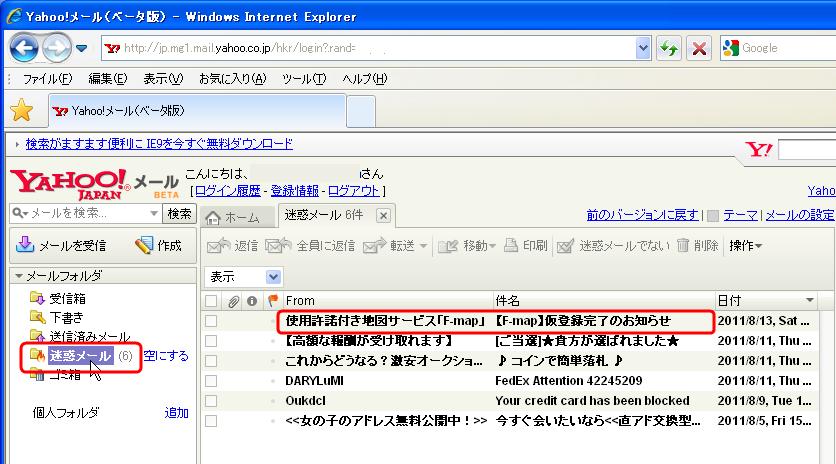Sort by the attachment paperclip column
836x464 pixels.
pyautogui.click(x=233, y=301)
